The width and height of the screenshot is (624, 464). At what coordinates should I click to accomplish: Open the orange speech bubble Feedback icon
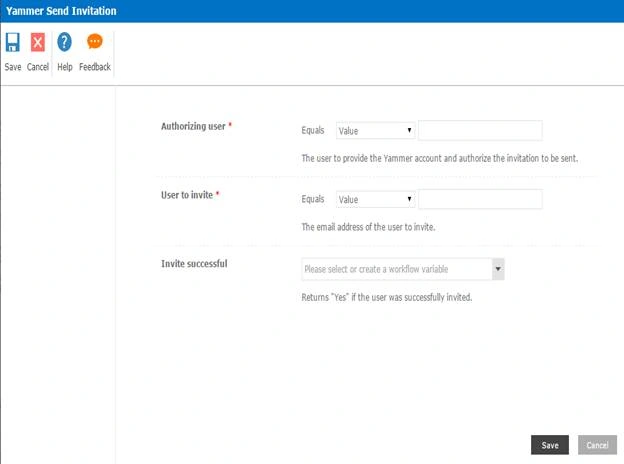pyautogui.click(x=95, y=41)
